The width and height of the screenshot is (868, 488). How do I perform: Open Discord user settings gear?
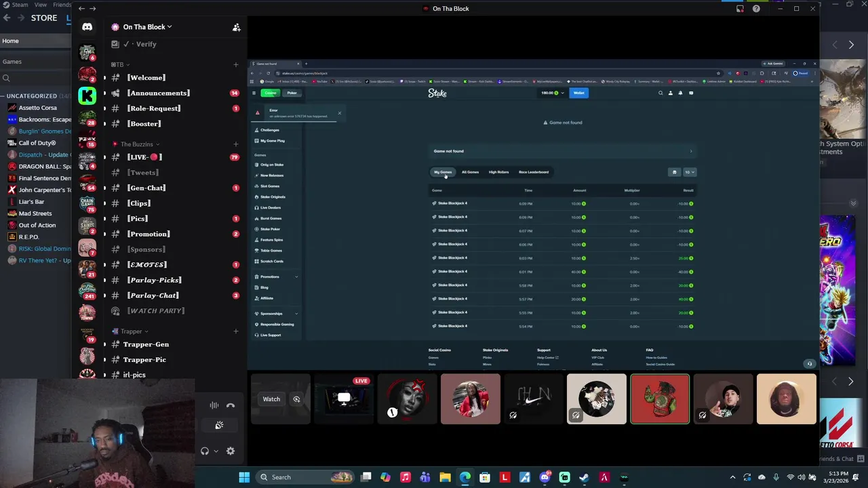231,451
